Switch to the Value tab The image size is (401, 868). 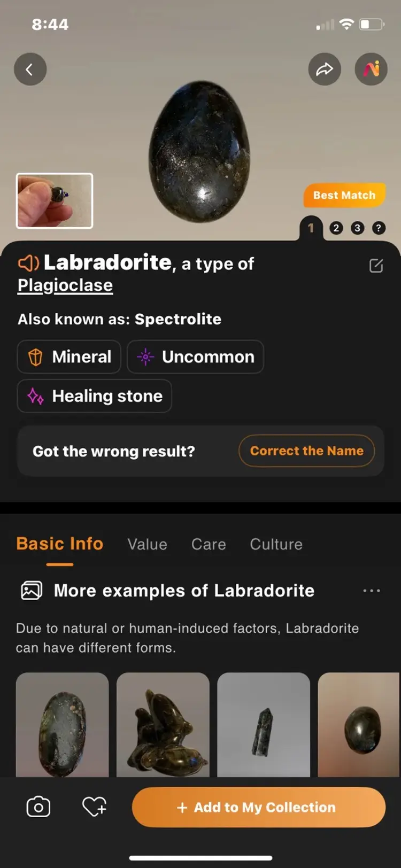click(x=147, y=544)
